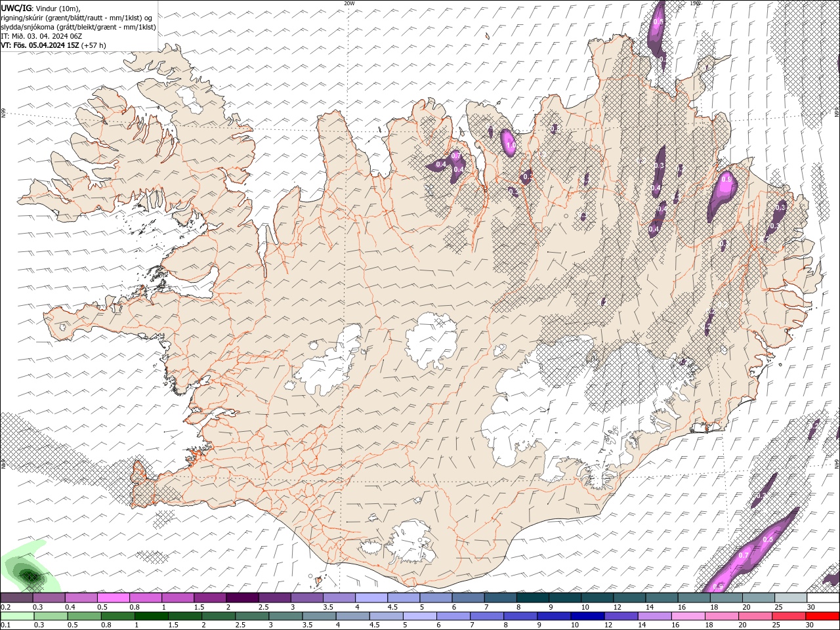Select the "rigning/skúrir" legend description line
This screenshot has height=630, width=840.
[x=77, y=18]
